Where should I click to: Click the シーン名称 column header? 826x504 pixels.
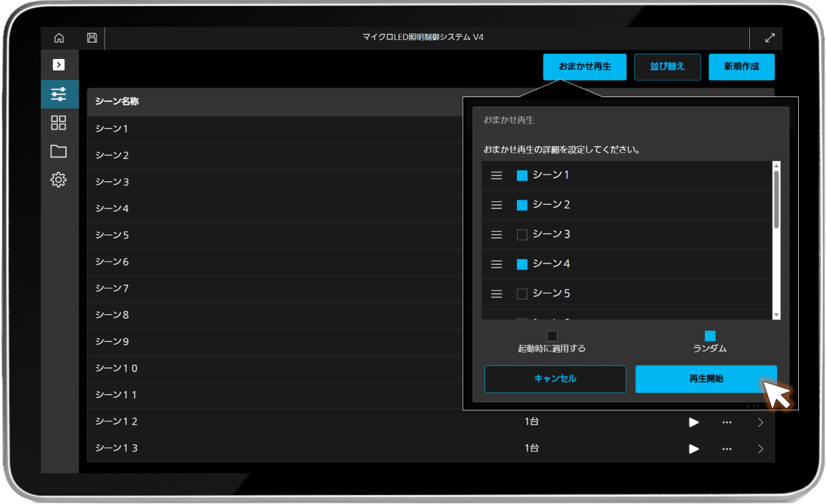point(117,102)
